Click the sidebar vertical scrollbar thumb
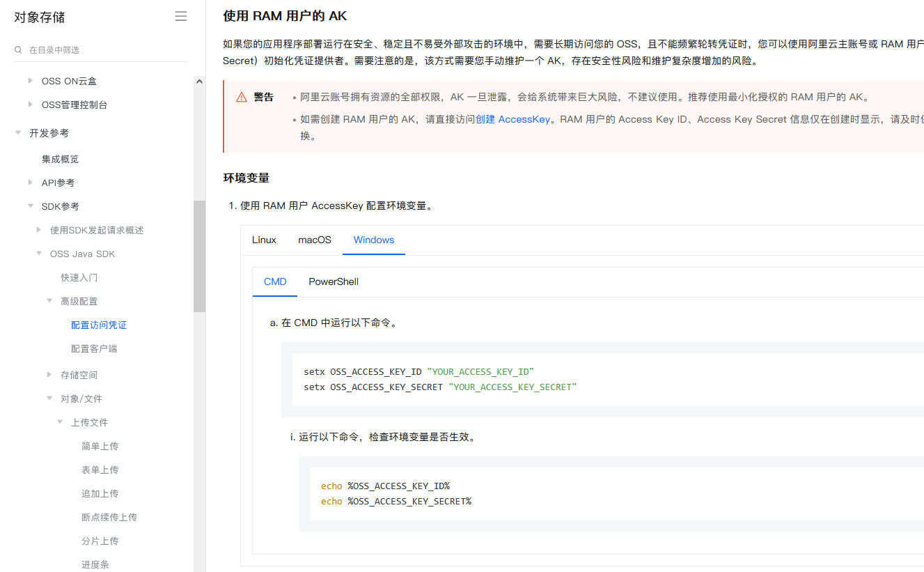This screenshot has height=572, width=924. pos(199,256)
